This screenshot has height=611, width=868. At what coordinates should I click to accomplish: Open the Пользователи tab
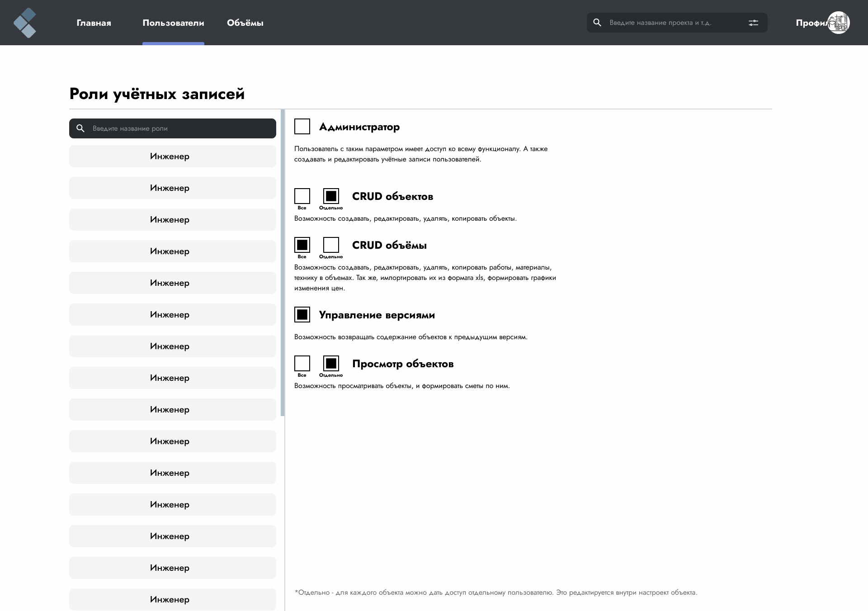click(x=173, y=23)
